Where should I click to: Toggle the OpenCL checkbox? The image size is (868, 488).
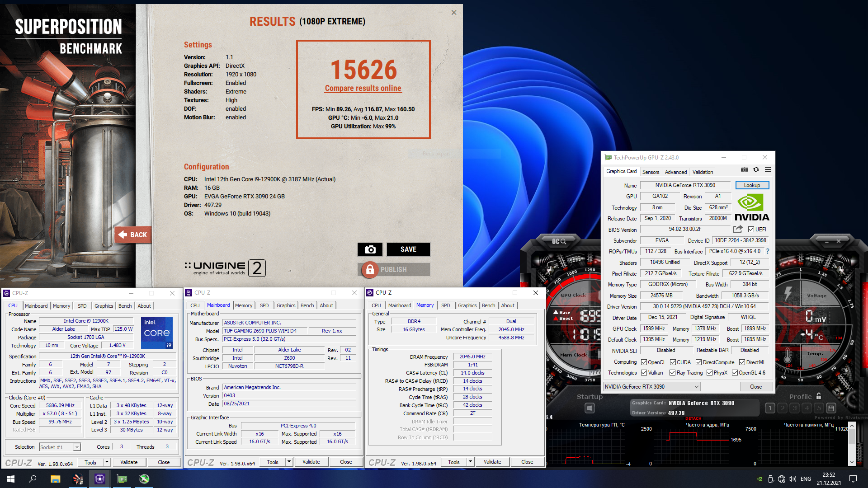click(x=644, y=362)
